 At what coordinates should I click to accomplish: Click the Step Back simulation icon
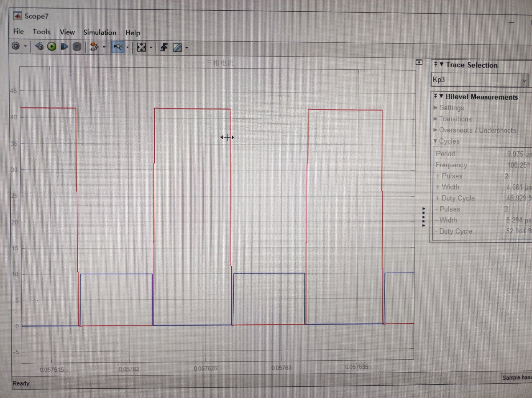pos(39,47)
